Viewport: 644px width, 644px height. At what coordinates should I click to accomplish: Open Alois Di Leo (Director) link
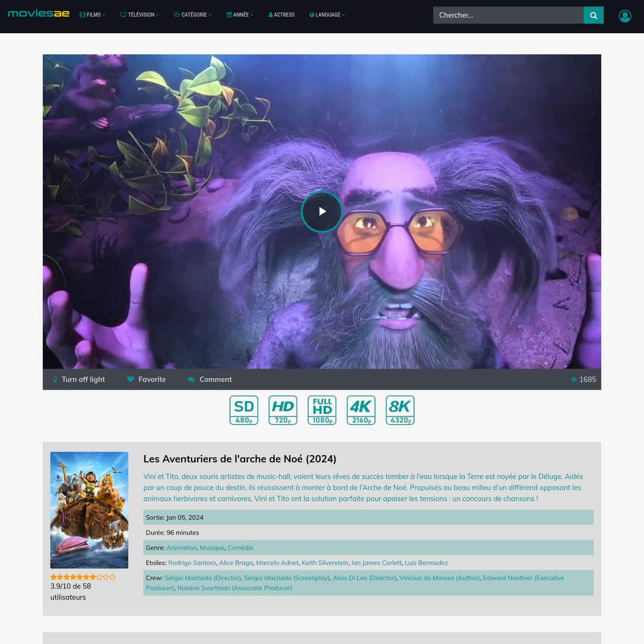(364, 578)
